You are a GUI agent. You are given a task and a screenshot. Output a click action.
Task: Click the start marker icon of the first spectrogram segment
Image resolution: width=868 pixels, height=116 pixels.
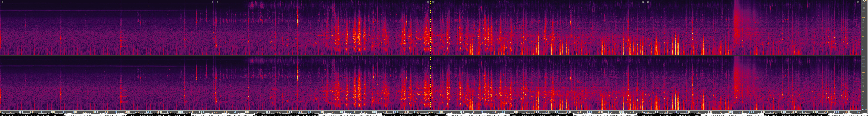[x=2, y=2]
